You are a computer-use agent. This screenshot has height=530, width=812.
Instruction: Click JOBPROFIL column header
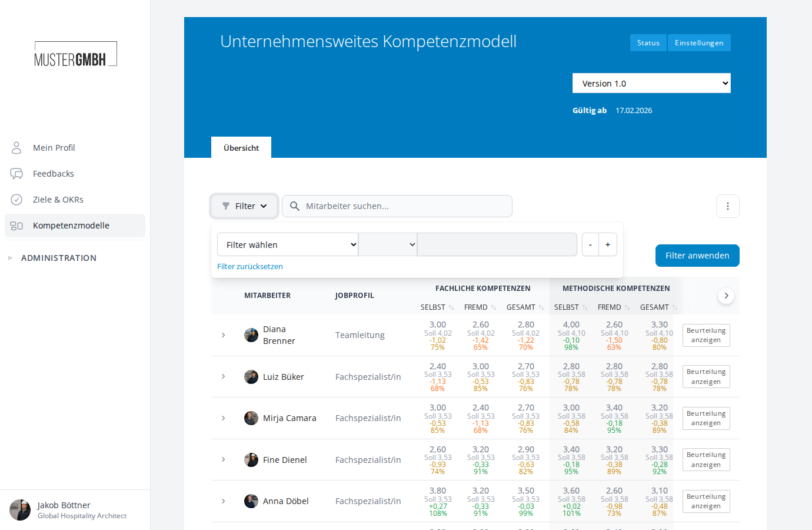[x=355, y=296]
